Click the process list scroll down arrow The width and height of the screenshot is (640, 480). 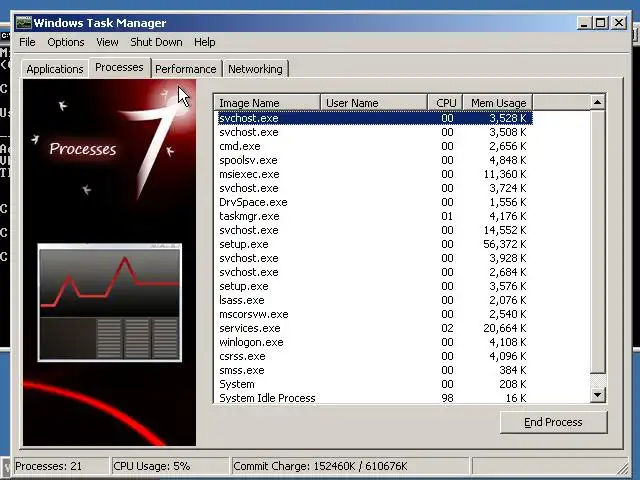tap(598, 395)
